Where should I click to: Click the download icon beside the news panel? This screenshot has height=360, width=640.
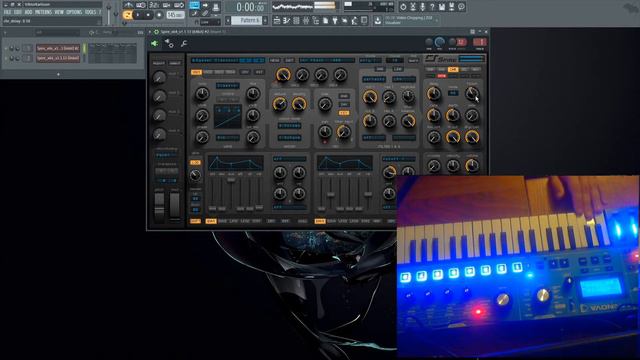pyautogui.click(x=378, y=20)
